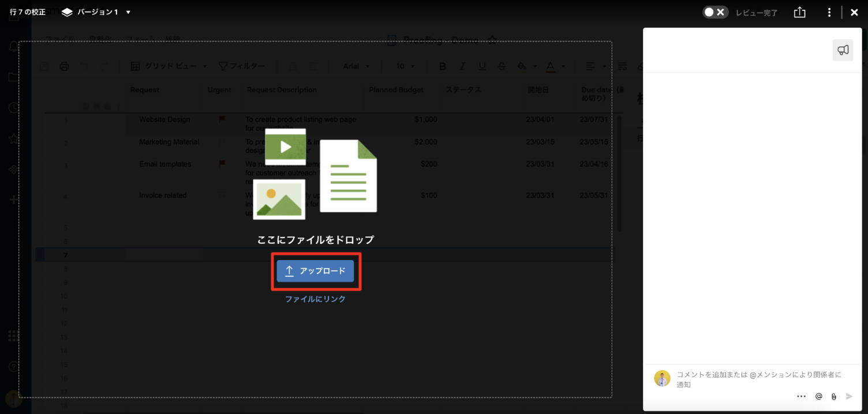
Task: Toggle underline in background sheet toolbar
Action: coord(482,66)
